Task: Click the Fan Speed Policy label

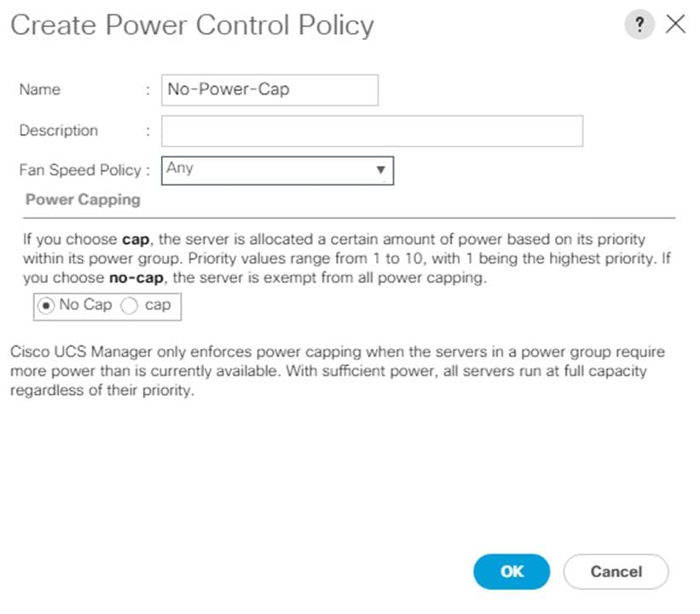Action: point(80,171)
